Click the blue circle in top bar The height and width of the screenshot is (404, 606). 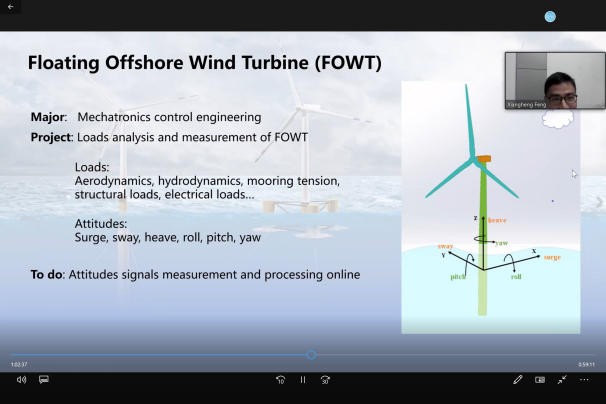[x=550, y=17]
